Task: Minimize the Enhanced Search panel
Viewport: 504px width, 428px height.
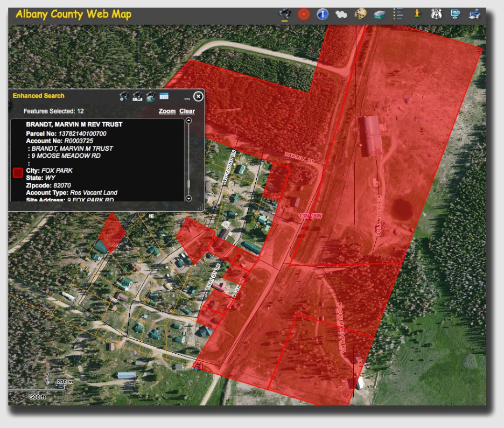Action: coord(187,98)
